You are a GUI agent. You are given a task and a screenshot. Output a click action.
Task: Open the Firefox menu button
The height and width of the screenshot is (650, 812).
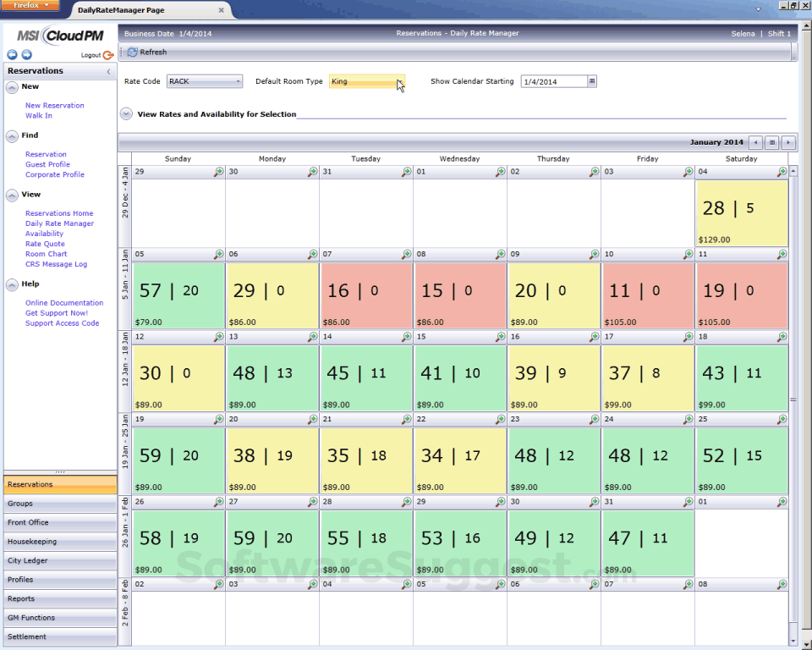click(30, 5)
